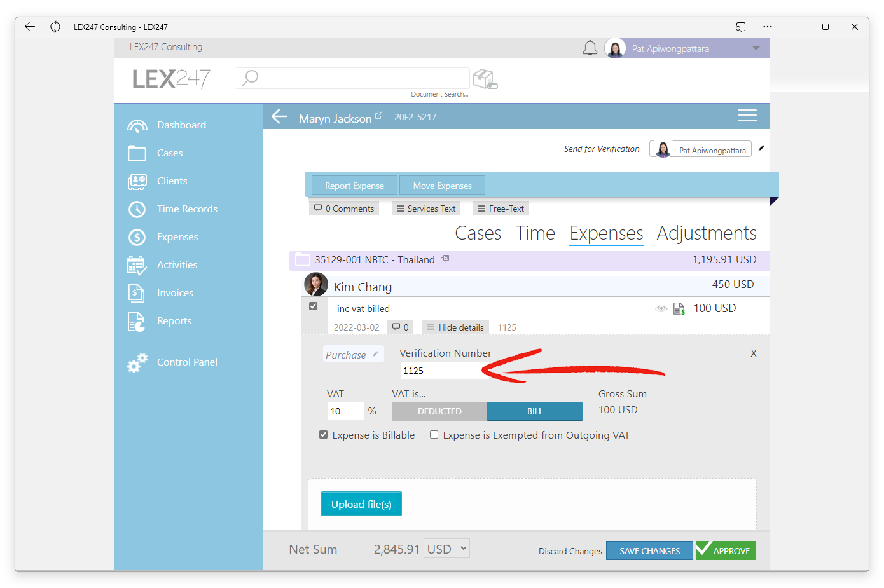Open case 35129-001 external link icon
The width and height of the screenshot is (884, 588).
tap(445, 259)
